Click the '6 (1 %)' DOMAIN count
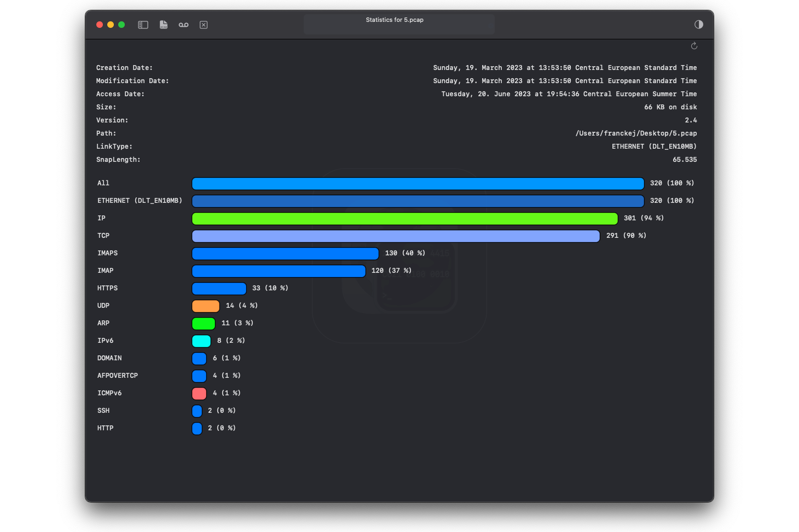The image size is (799, 532). [x=227, y=358]
